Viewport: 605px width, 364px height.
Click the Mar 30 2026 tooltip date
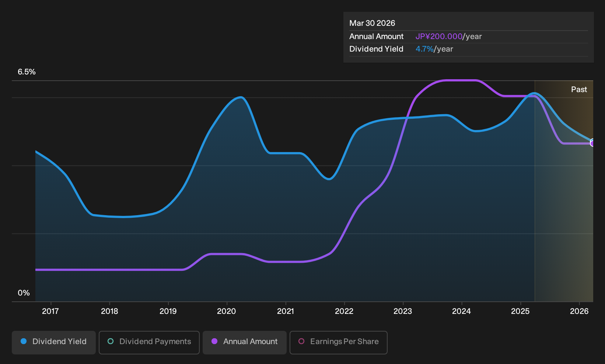click(372, 23)
